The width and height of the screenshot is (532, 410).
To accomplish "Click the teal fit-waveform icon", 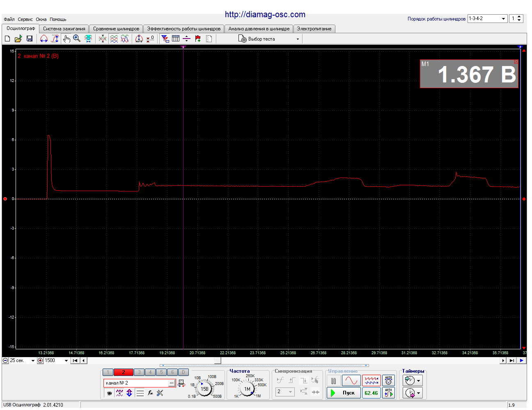I will [x=88, y=39].
